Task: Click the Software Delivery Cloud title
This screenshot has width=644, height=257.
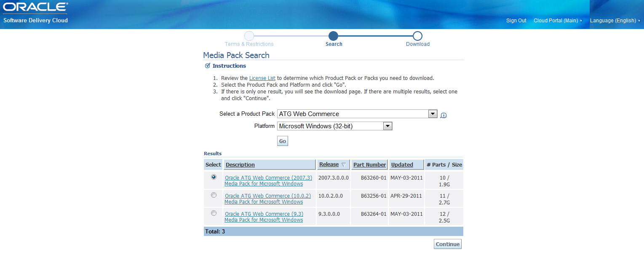Action: tap(35, 20)
